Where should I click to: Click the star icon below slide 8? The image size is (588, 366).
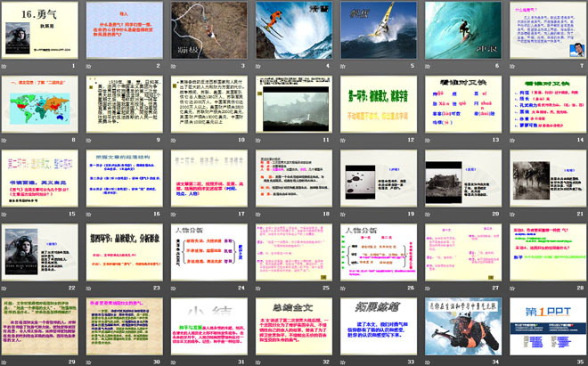coord(4,140)
